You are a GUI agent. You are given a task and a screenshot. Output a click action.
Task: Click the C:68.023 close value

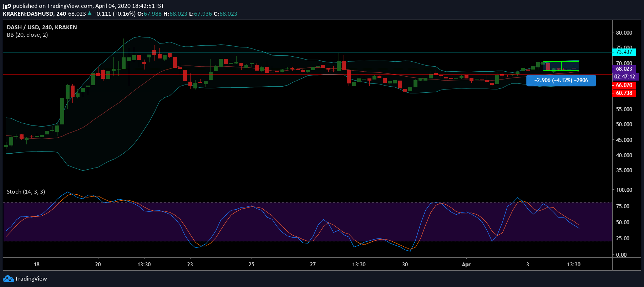(225, 14)
